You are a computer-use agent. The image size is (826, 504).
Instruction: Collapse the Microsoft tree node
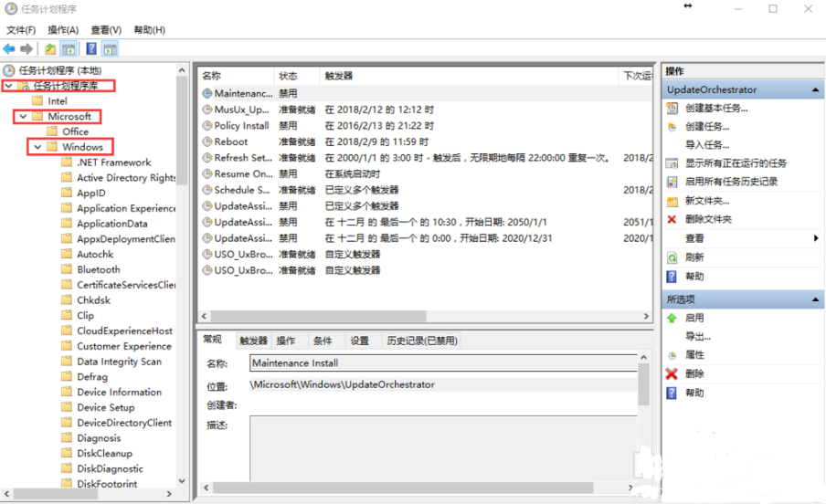click(x=23, y=116)
